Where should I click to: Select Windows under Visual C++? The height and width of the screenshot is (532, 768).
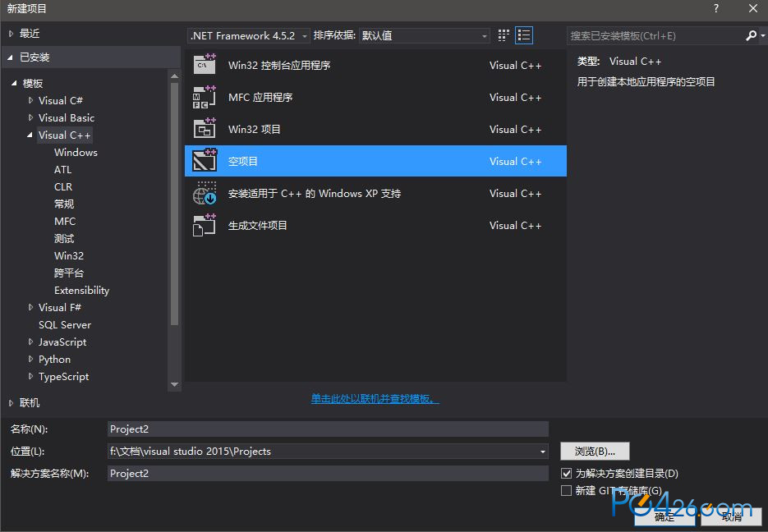point(76,152)
